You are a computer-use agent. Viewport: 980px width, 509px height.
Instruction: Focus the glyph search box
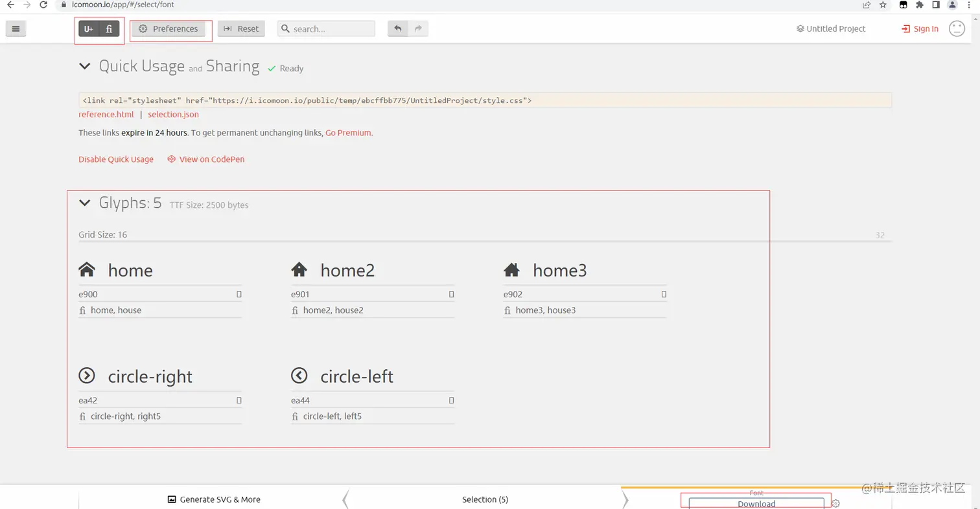[327, 28]
